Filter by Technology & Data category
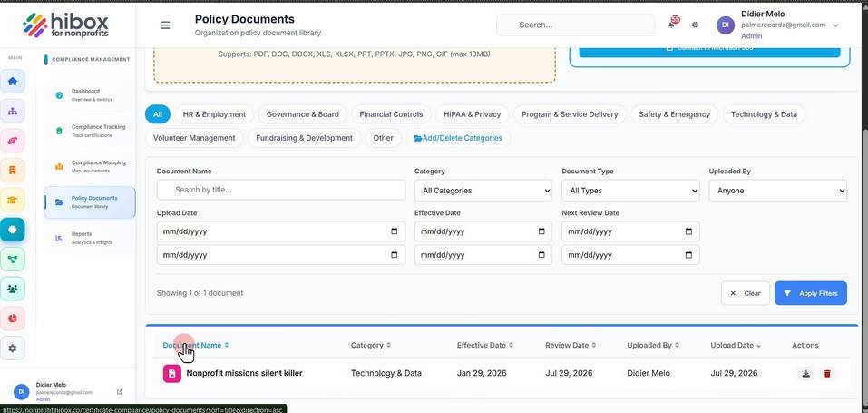Image resolution: width=868 pixels, height=413 pixels. click(764, 114)
